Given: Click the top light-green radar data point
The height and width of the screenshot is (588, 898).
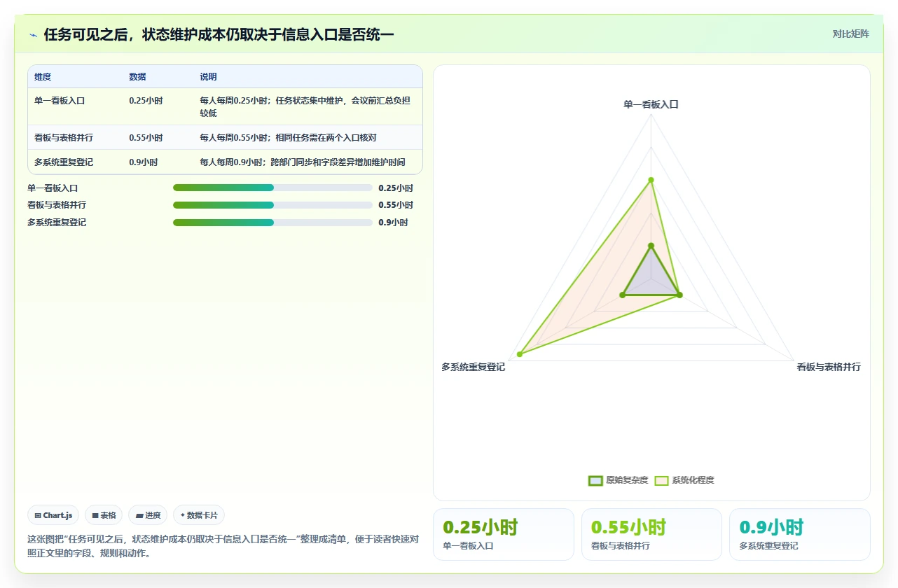Looking at the screenshot, I should (x=651, y=180).
